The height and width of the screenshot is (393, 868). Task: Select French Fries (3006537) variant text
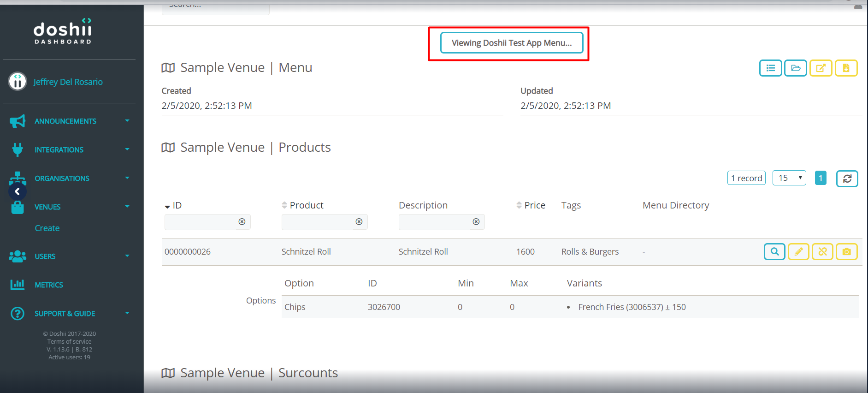pos(632,307)
